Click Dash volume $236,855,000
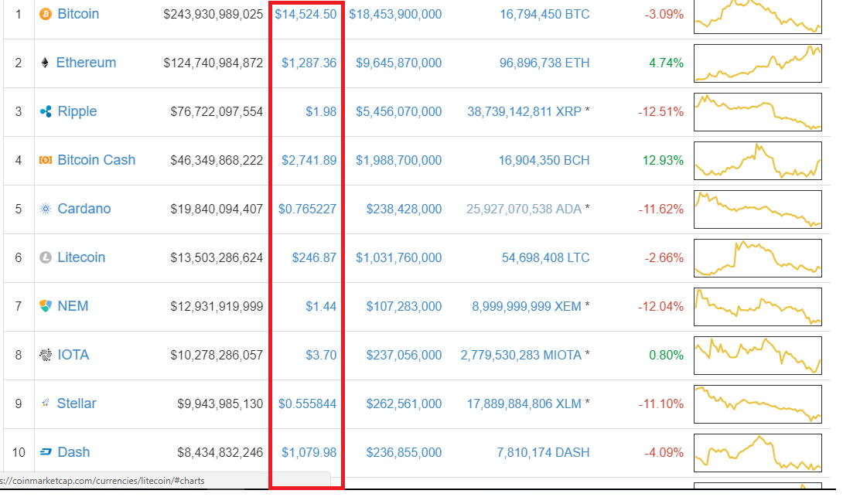 (x=404, y=452)
